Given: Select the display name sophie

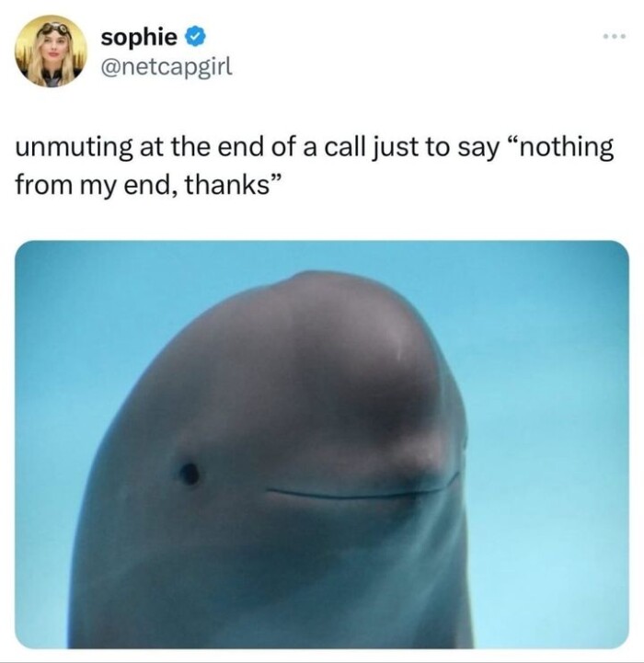Looking at the screenshot, I should (x=139, y=38).
